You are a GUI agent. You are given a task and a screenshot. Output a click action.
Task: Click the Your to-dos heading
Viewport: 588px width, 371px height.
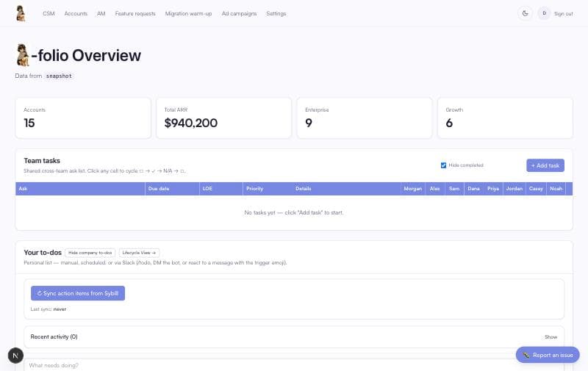click(x=43, y=253)
